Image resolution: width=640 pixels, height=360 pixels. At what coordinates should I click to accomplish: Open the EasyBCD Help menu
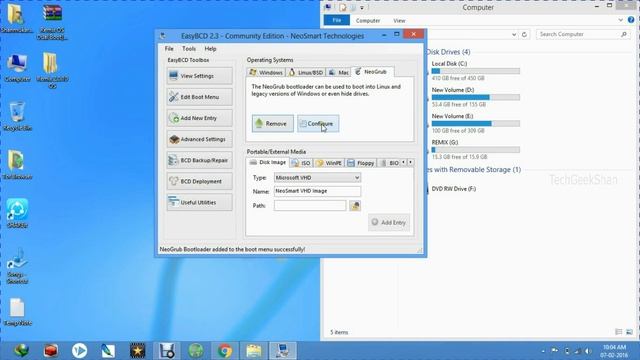pos(210,49)
